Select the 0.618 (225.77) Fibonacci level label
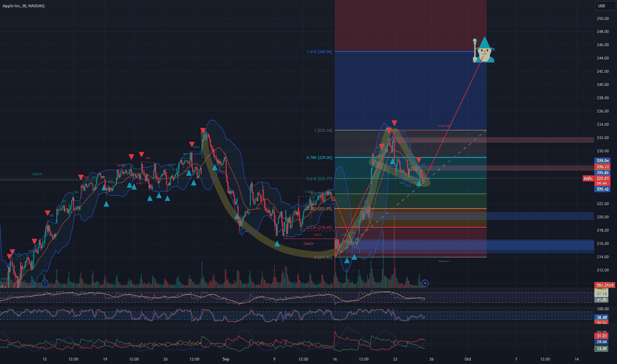This screenshot has height=364, width=617. [x=319, y=179]
